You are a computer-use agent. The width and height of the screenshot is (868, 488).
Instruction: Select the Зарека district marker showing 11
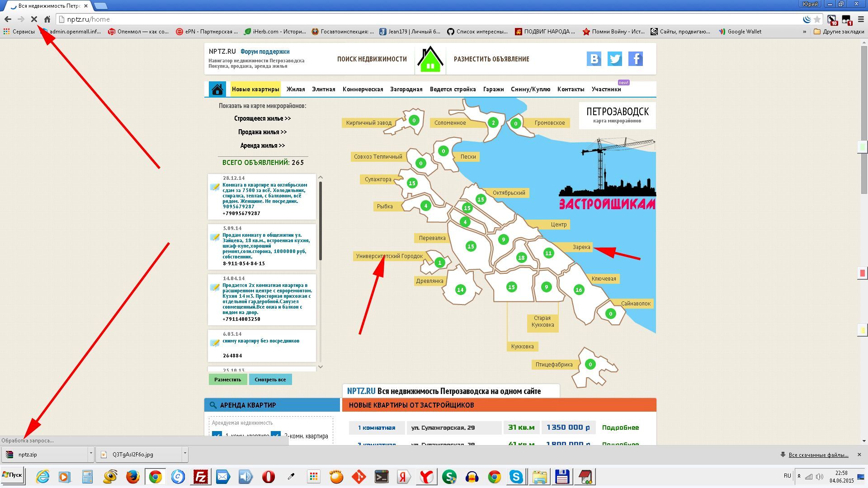pos(548,253)
